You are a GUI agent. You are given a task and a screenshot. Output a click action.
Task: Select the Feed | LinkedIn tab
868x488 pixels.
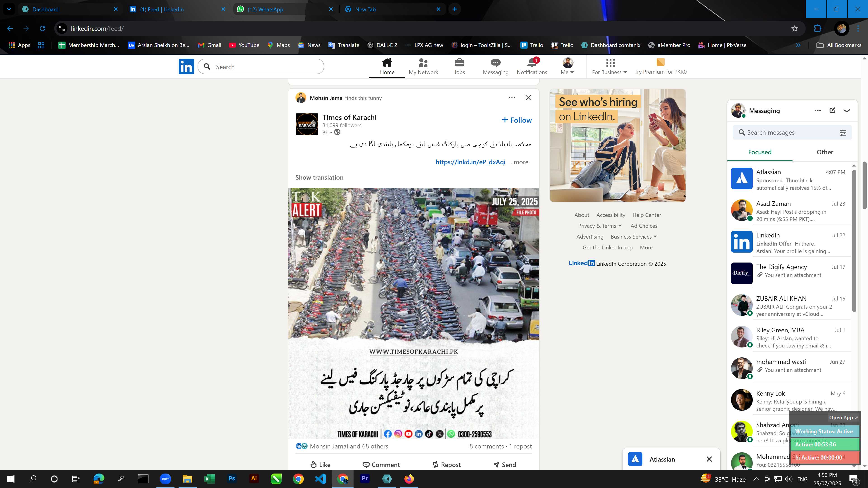(178, 9)
